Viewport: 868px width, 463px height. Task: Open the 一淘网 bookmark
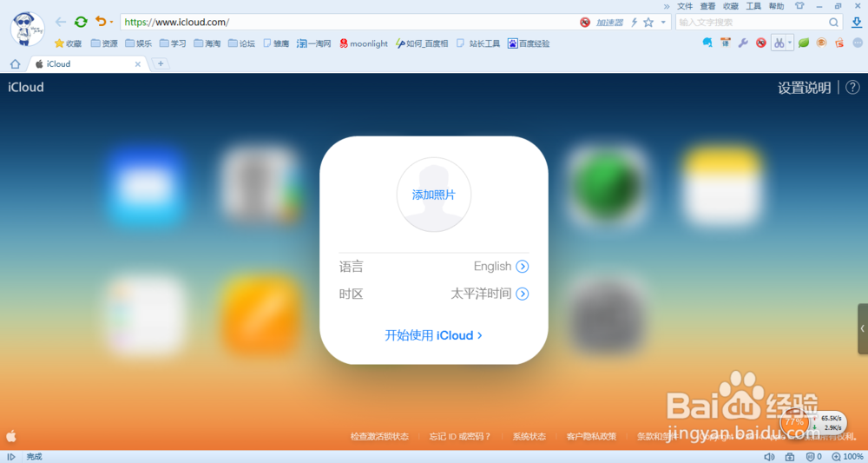[x=313, y=43]
